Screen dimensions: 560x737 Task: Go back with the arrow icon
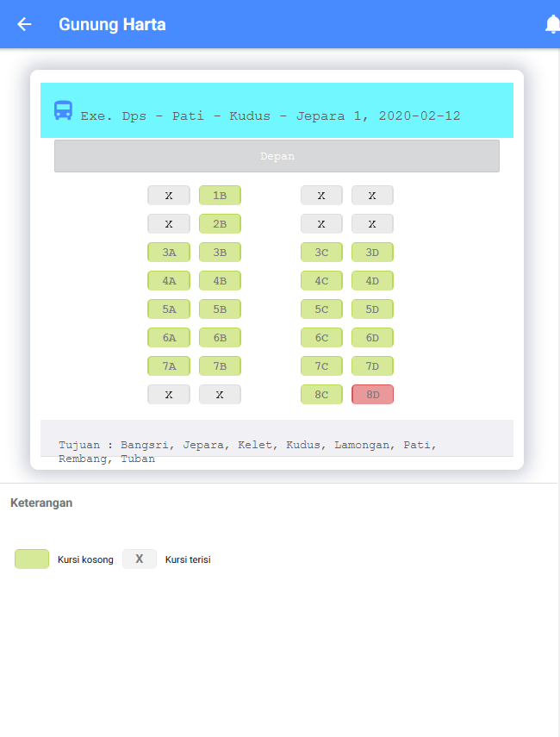[24, 24]
